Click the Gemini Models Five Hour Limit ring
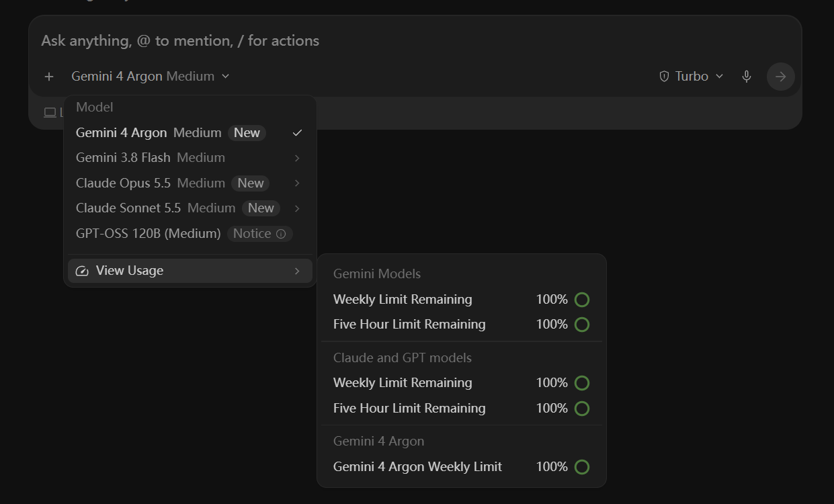Image resolution: width=834 pixels, height=504 pixels. point(582,325)
